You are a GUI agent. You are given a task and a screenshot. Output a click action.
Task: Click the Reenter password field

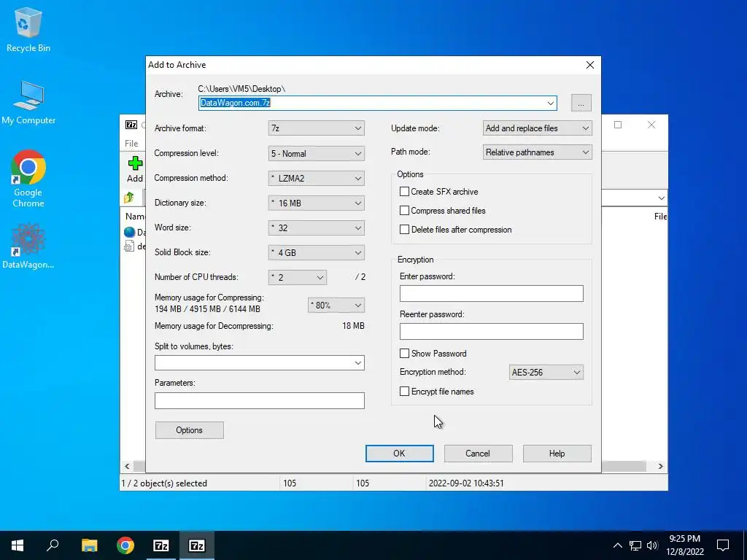point(491,332)
